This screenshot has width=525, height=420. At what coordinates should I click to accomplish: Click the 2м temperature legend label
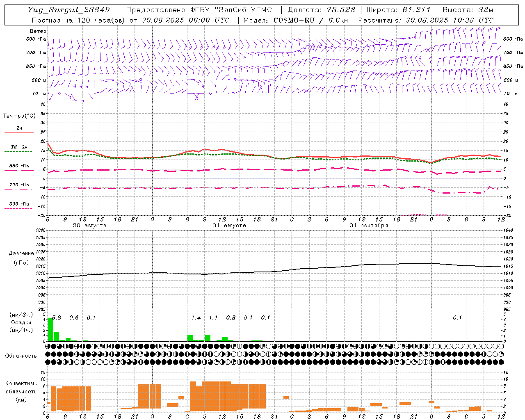(19, 128)
